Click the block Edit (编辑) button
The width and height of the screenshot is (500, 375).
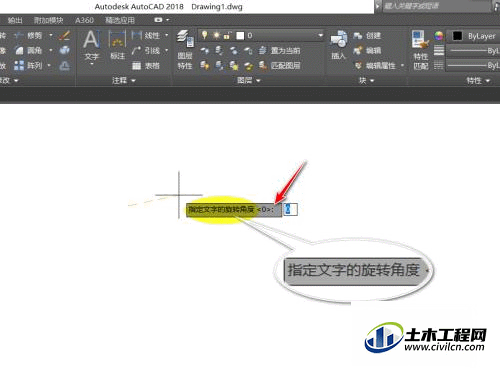367,50
